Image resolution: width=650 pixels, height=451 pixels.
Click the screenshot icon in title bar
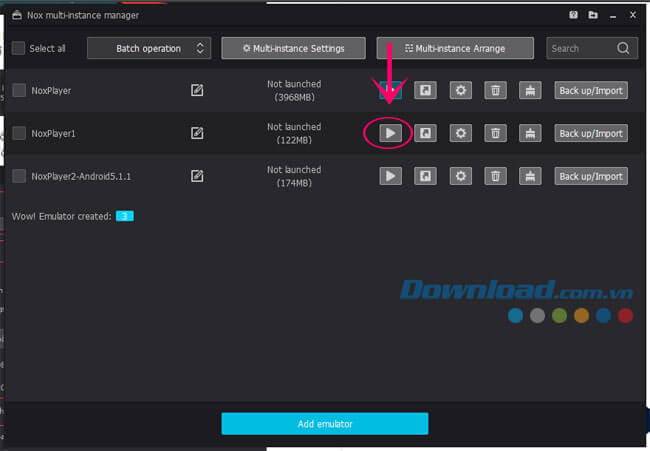(x=573, y=15)
